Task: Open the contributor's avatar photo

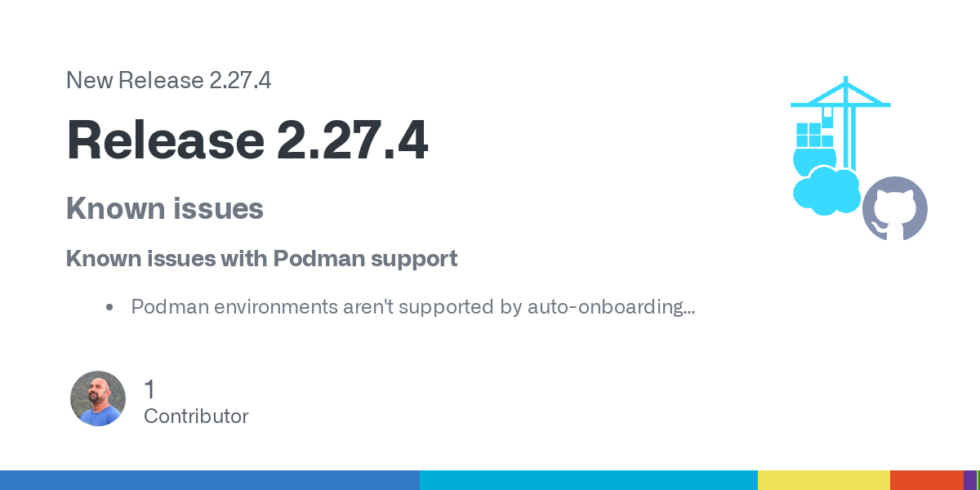Action: (98, 399)
